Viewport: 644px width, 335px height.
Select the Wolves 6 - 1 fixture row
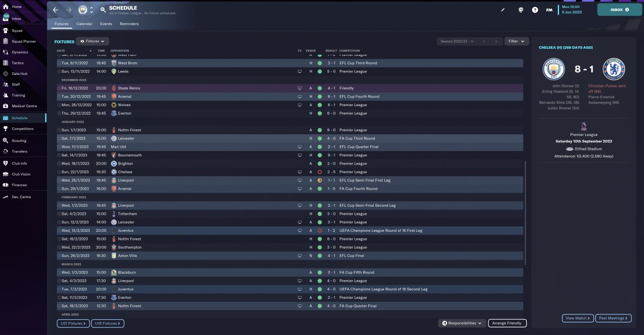290,105
